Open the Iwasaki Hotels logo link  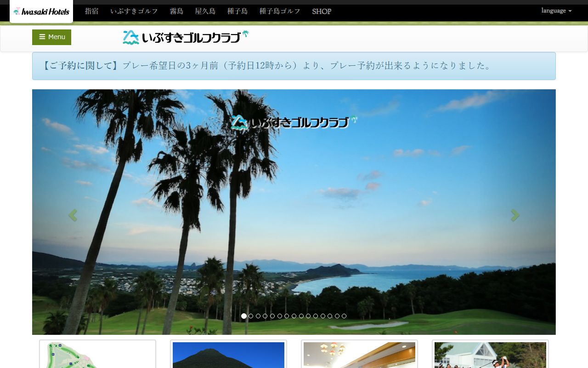[x=41, y=11]
